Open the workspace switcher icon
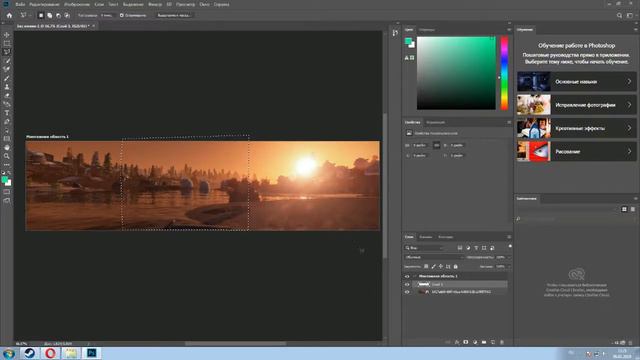This screenshot has height=360, width=640. 630,15
